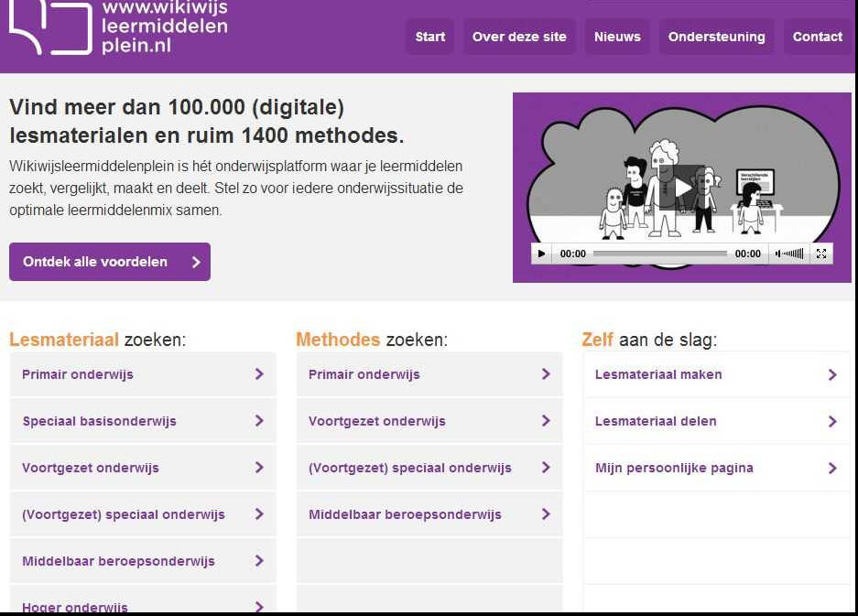
Task: Click chevron beside Speciaal basisonderwijs
Action: tap(259, 421)
